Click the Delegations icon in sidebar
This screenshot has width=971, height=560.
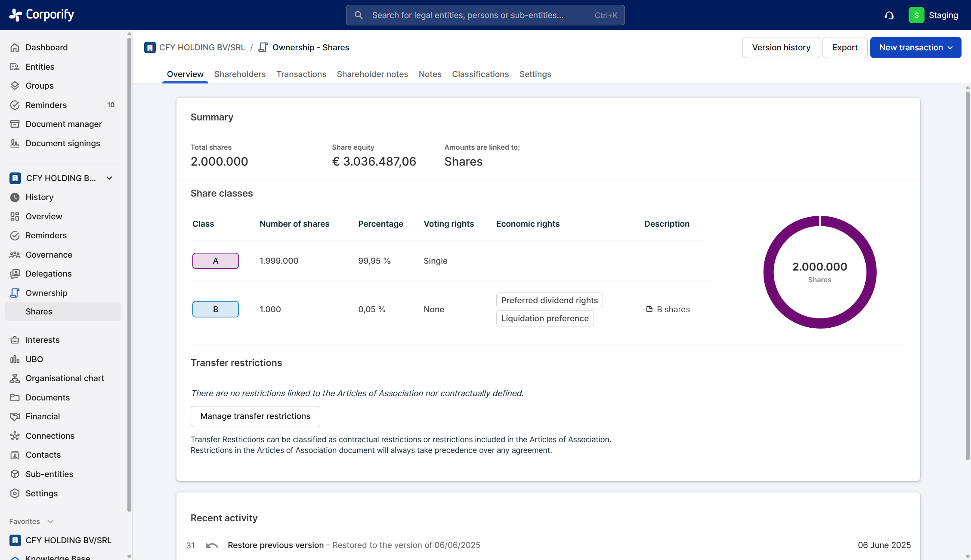point(15,274)
